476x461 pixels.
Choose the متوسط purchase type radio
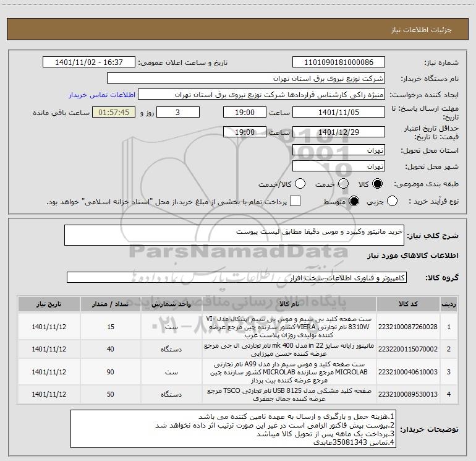[354, 201]
